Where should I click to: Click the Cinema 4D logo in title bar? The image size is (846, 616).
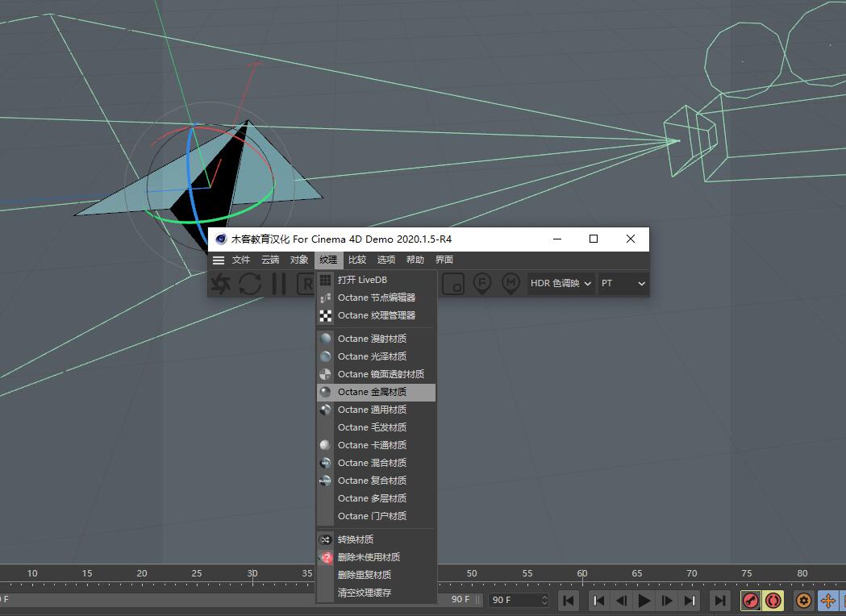coord(221,239)
